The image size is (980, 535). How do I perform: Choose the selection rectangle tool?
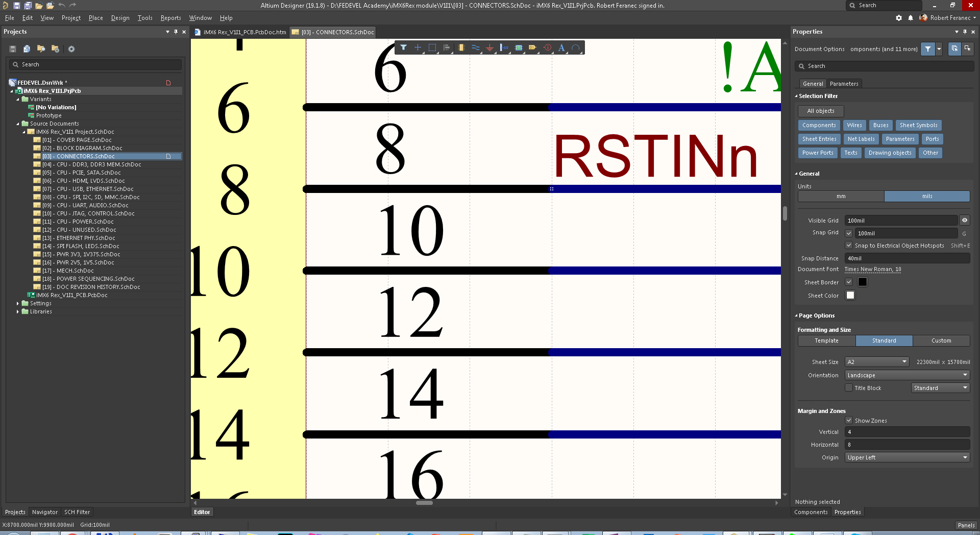(432, 47)
